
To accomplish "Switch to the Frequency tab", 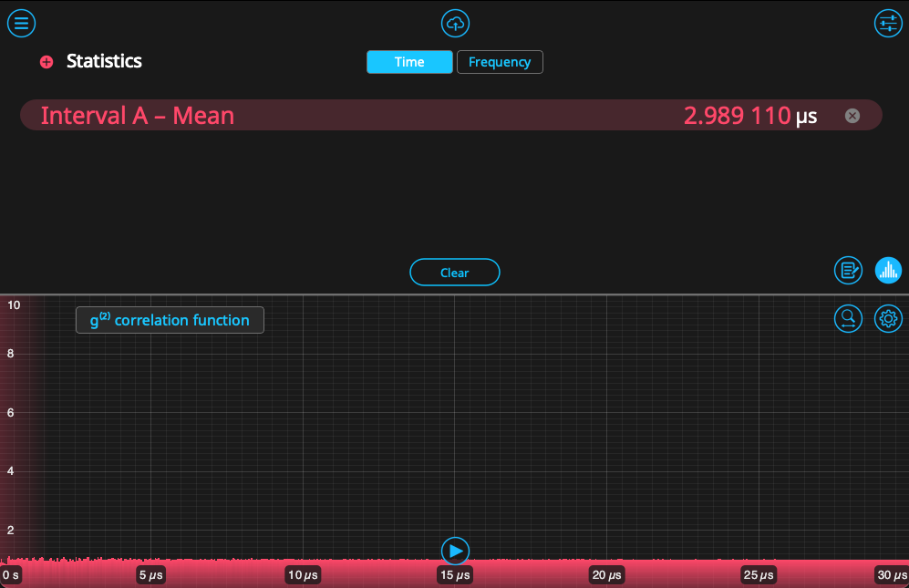I will click(500, 62).
